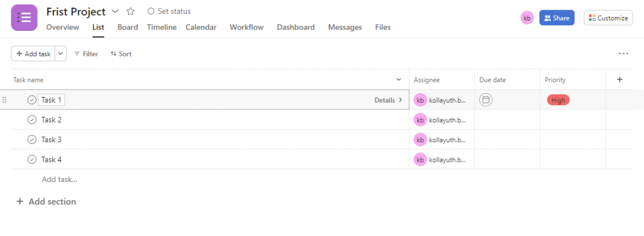The image size is (644, 236).
Task: Mark Task 1 as complete
Action: (x=31, y=100)
